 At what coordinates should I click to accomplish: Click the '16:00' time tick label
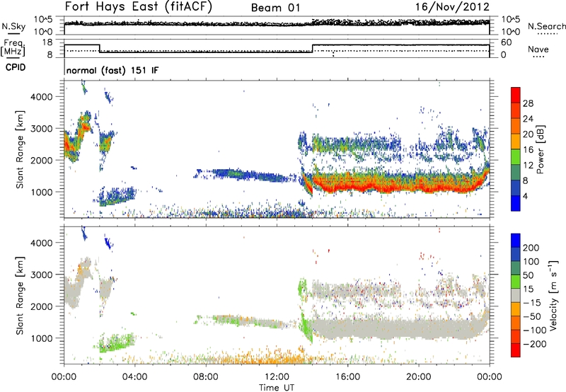point(347,377)
